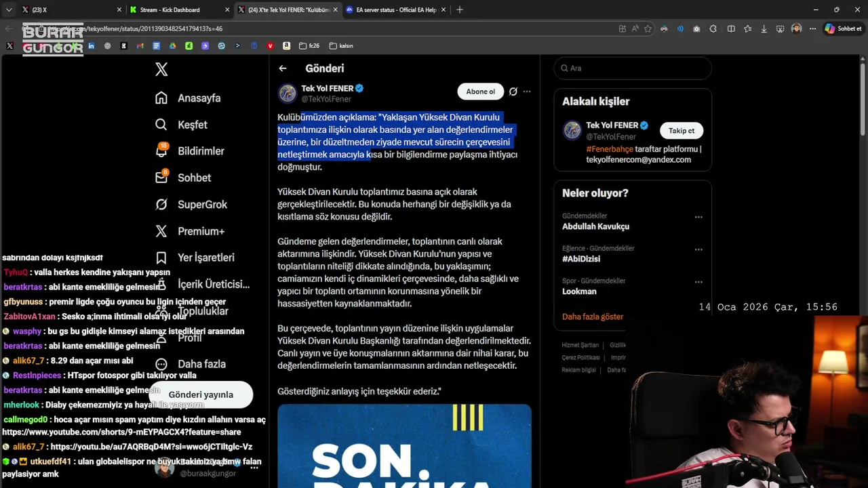Click the Ara search field
The height and width of the screenshot is (488, 868).
point(633,68)
